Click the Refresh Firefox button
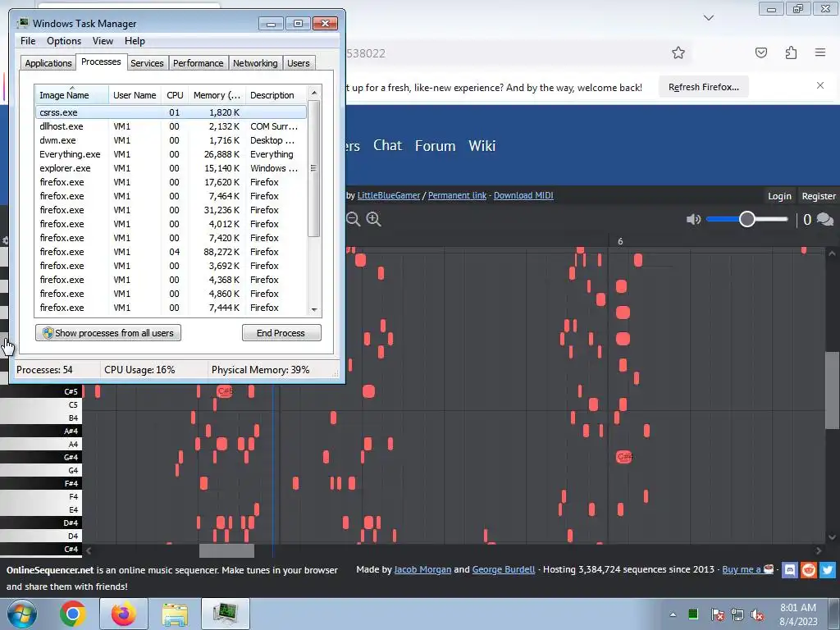The width and height of the screenshot is (840, 630). (x=703, y=87)
